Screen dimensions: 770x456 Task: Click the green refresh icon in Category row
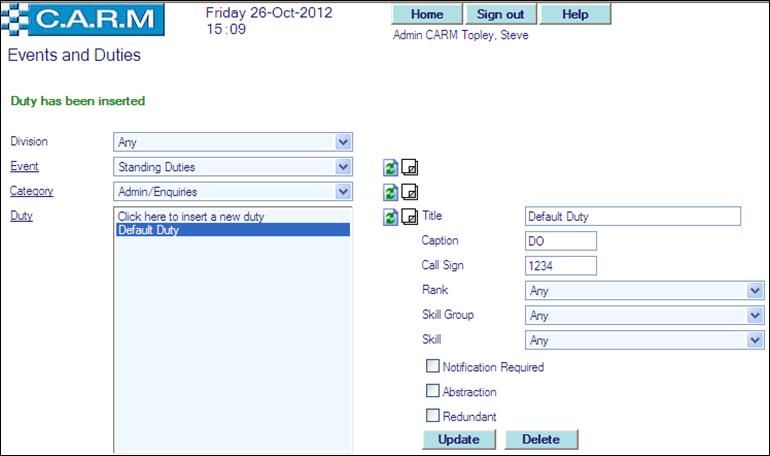pos(391,192)
